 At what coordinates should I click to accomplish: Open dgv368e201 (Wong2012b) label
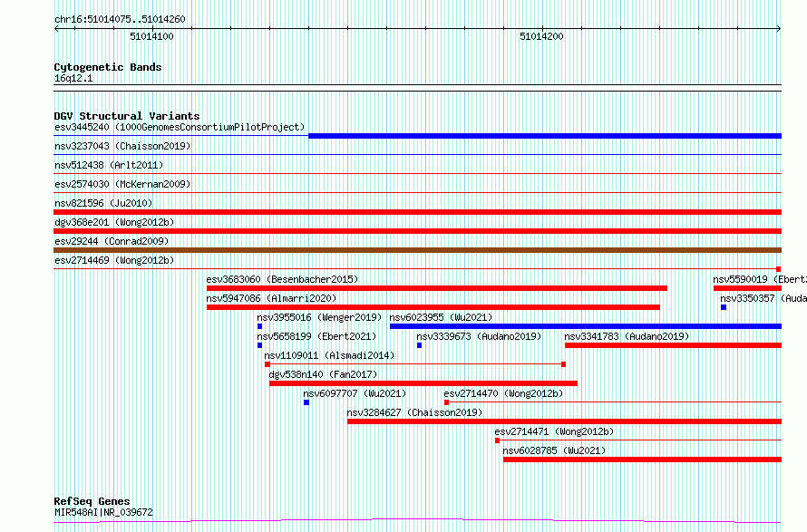click(x=114, y=222)
